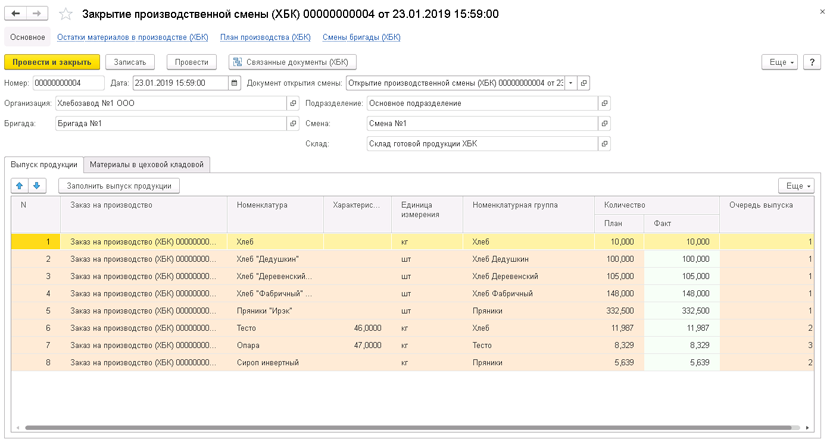830x442 pixels.
Task: Click the Номер input field
Action: (x=68, y=83)
